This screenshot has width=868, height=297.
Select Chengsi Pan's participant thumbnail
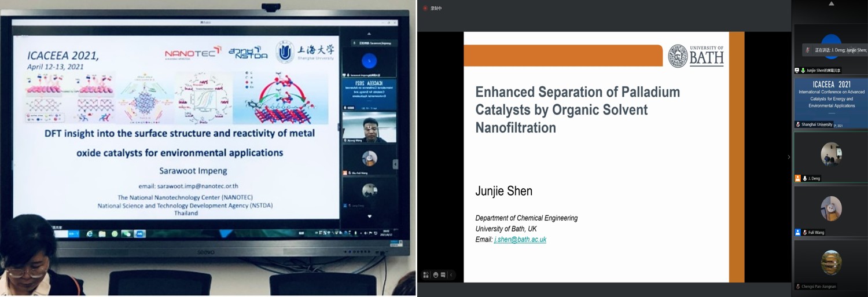[831, 262]
